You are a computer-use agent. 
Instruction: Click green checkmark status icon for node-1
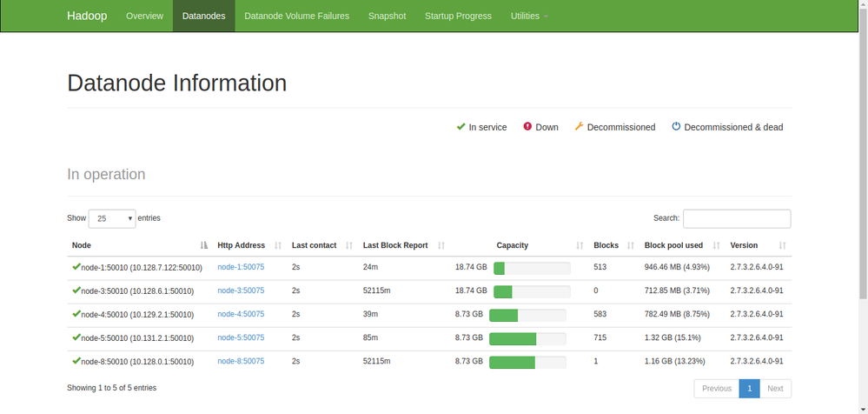point(76,267)
